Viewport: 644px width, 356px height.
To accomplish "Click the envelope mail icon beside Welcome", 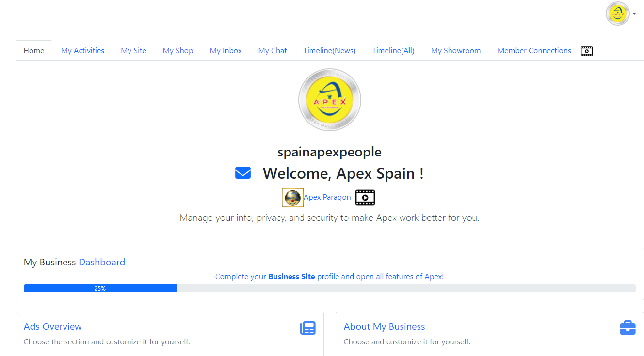I will click(242, 173).
